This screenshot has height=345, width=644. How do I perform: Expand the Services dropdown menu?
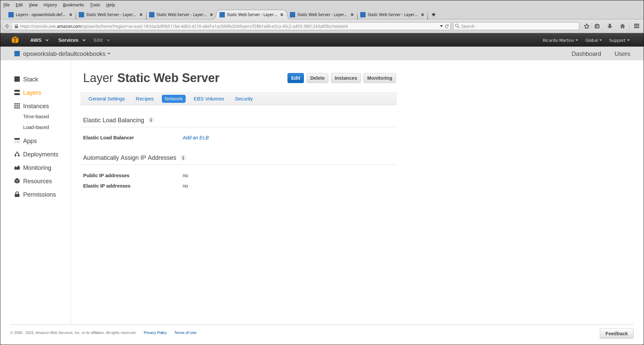(71, 40)
